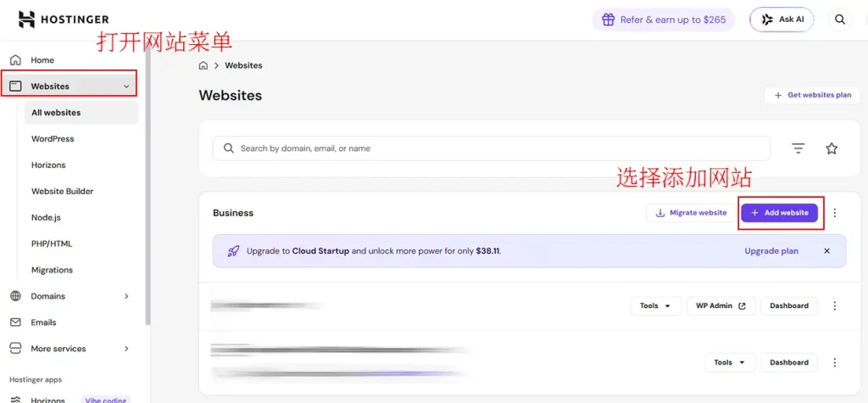Screen dimensions: 868x403
Task: Click Migrate website button
Action: [x=692, y=213]
